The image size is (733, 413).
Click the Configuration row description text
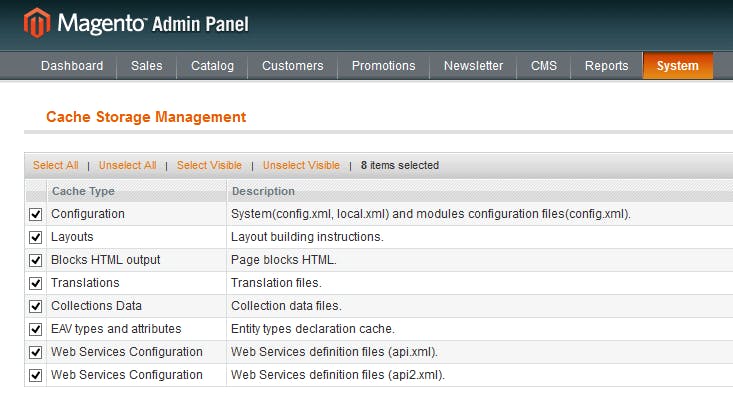(x=431, y=214)
